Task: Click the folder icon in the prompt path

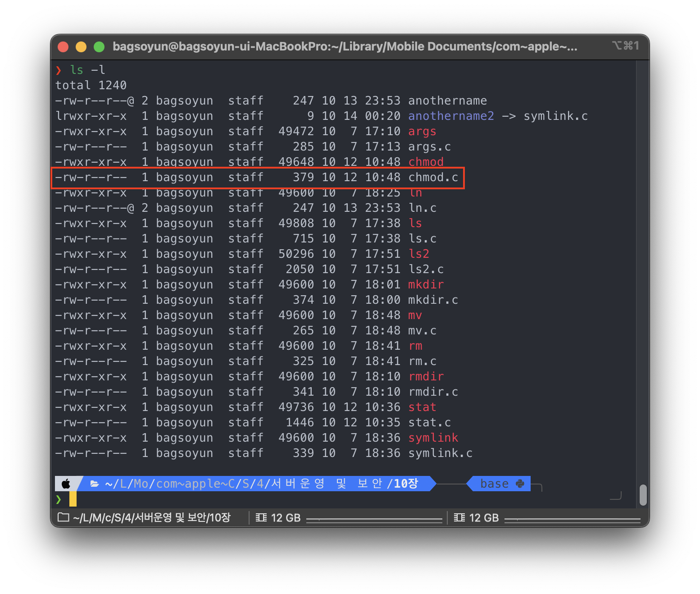Action: pos(95,484)
